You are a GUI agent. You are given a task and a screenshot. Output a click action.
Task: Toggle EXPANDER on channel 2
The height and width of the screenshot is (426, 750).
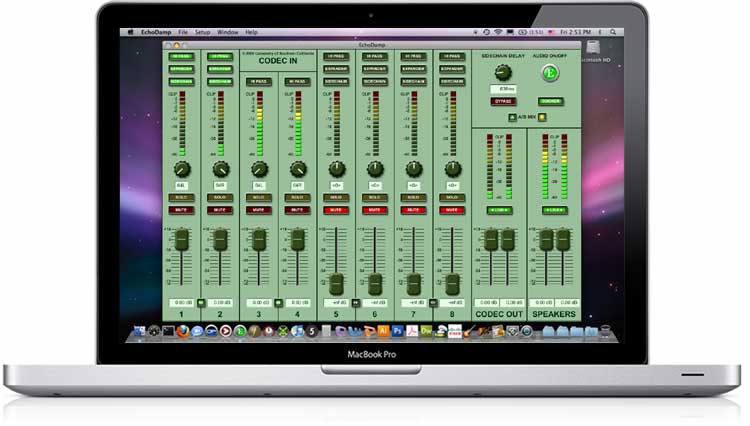(220, 69)
